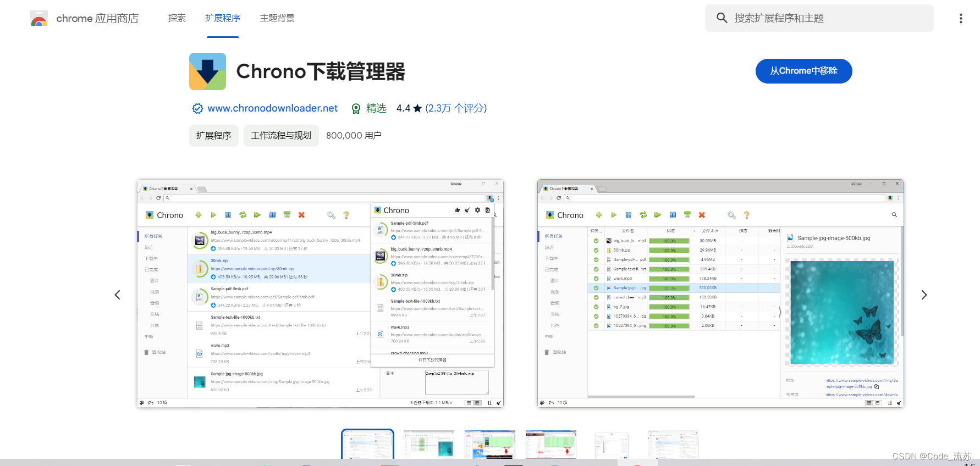Select the 扩展程序 category chip
Viewport: 980px width, 466px height.
click(214, 136)
